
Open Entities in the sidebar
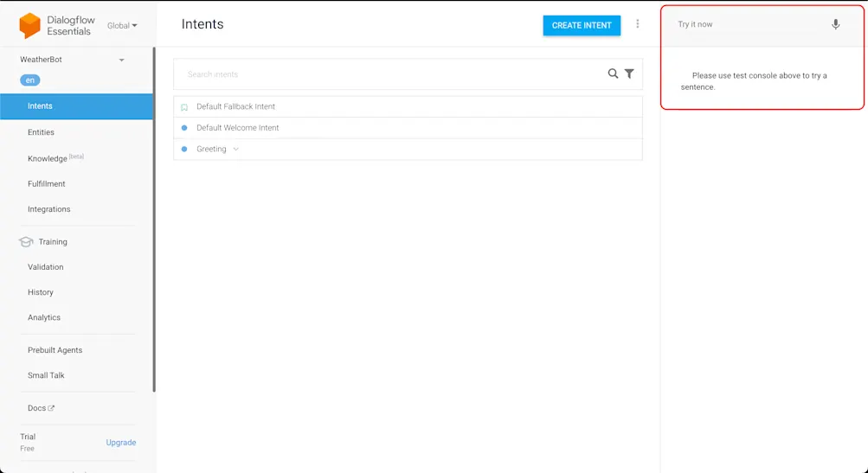coord(41,132)
